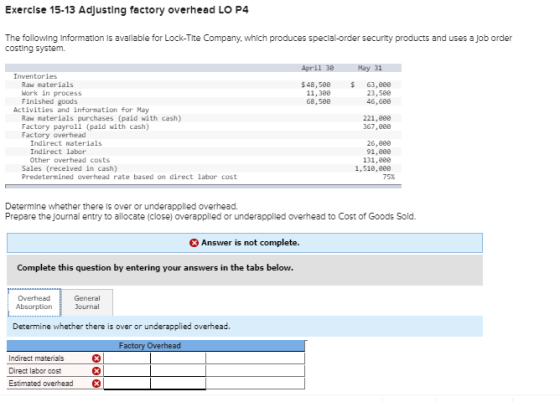Click the red X icon in Answer is not complete banner
Viewport: 560px width, 402px height.
click(194, 243)
